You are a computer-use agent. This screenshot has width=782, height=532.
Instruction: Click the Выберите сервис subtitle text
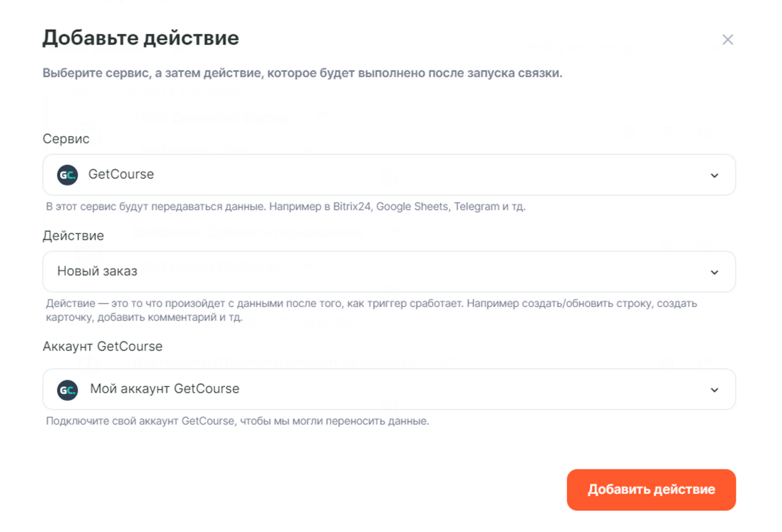pos(302,73)
